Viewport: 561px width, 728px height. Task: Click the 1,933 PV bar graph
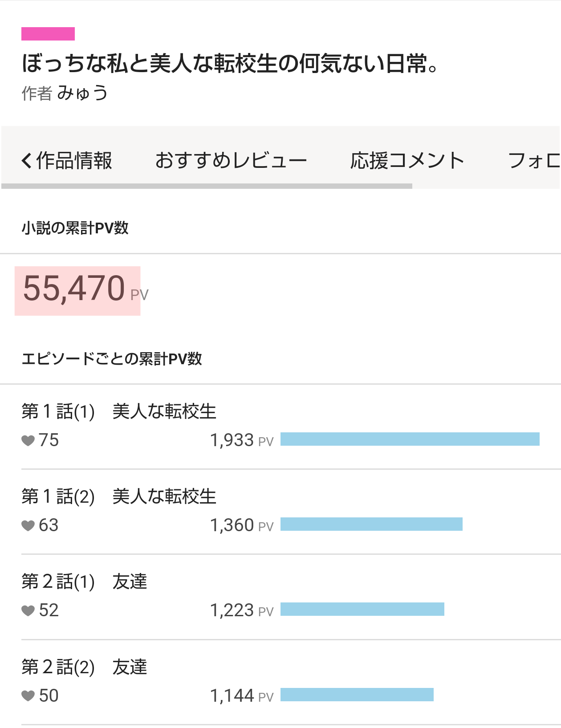(410, 439)
